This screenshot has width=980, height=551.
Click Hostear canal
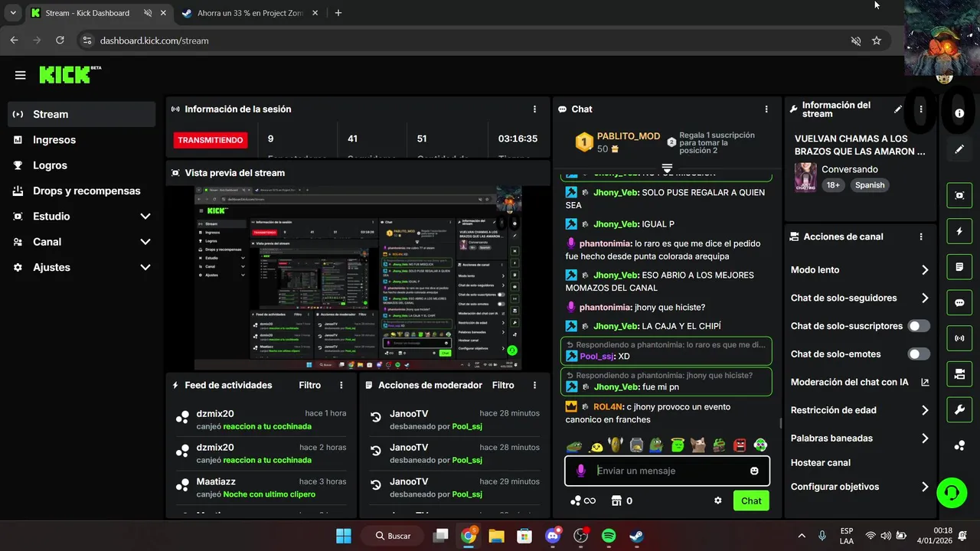820,463
